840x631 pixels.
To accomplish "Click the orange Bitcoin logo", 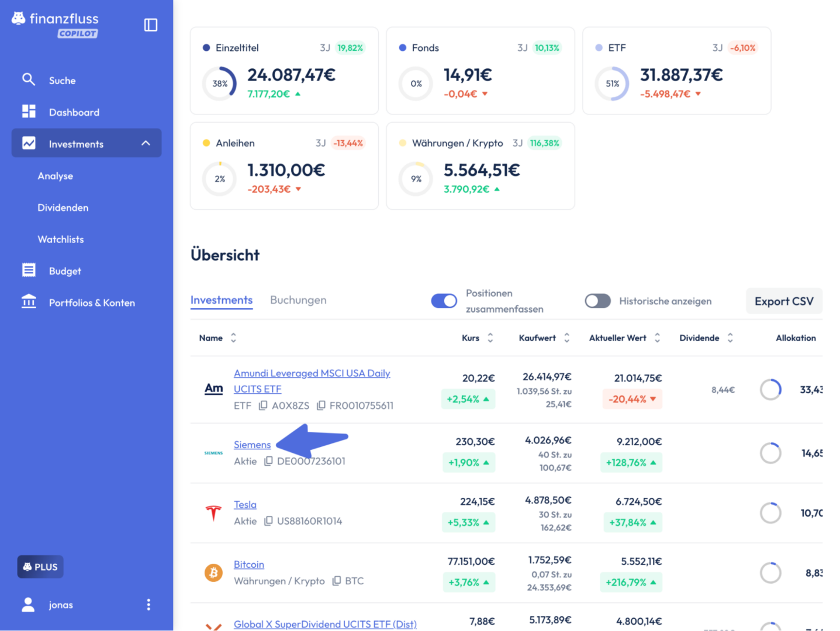I will (x=213, y=573).
